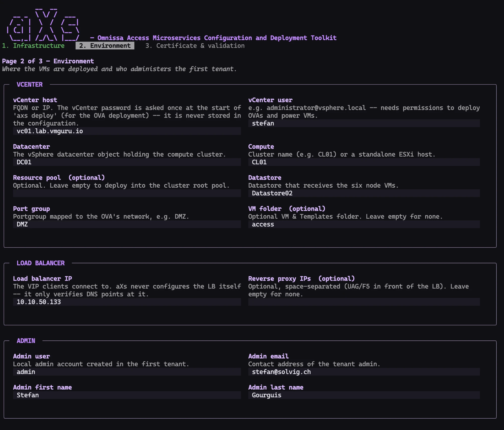Click the LOAD BALANCER section heading
Viewport: 504px width, 430px height.
pos(41,263)
